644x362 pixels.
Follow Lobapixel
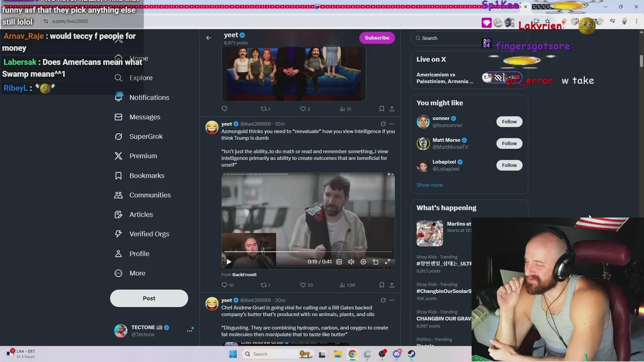[509, 165]
